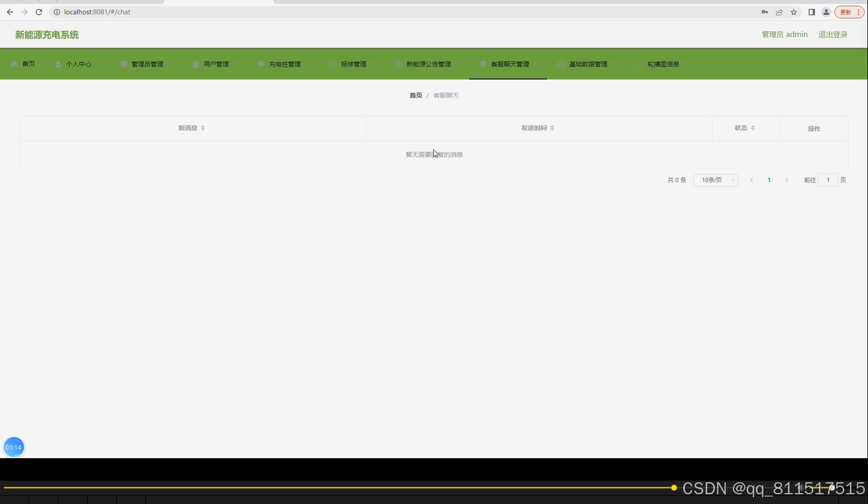Click the person icon on 个人中心 menu

[57, 64]
